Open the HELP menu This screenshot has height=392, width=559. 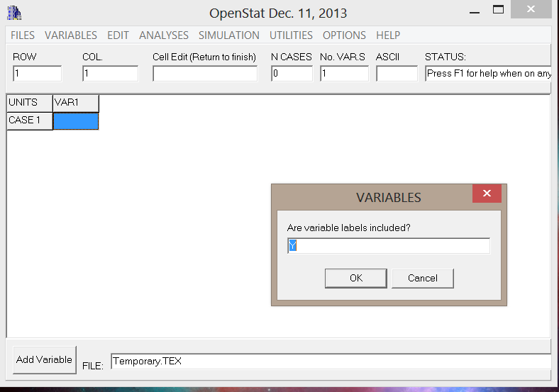click(x=388, y=35)
